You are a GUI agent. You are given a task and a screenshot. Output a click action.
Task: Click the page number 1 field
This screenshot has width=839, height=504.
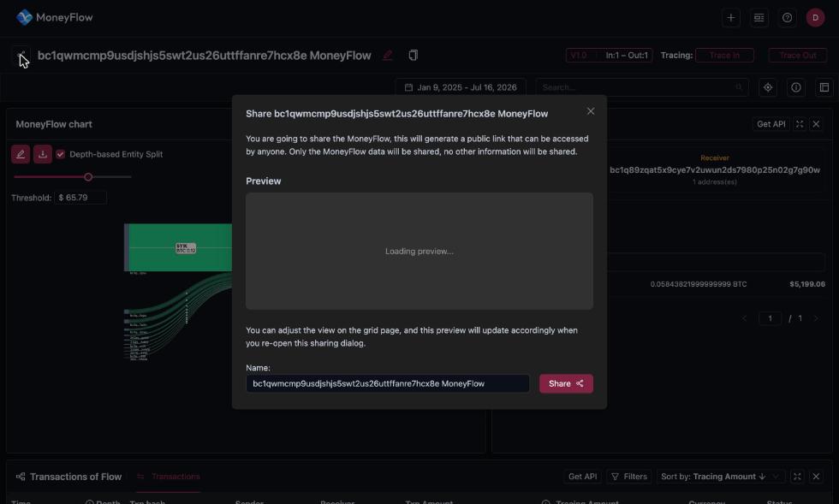click(x=770, y=318)
